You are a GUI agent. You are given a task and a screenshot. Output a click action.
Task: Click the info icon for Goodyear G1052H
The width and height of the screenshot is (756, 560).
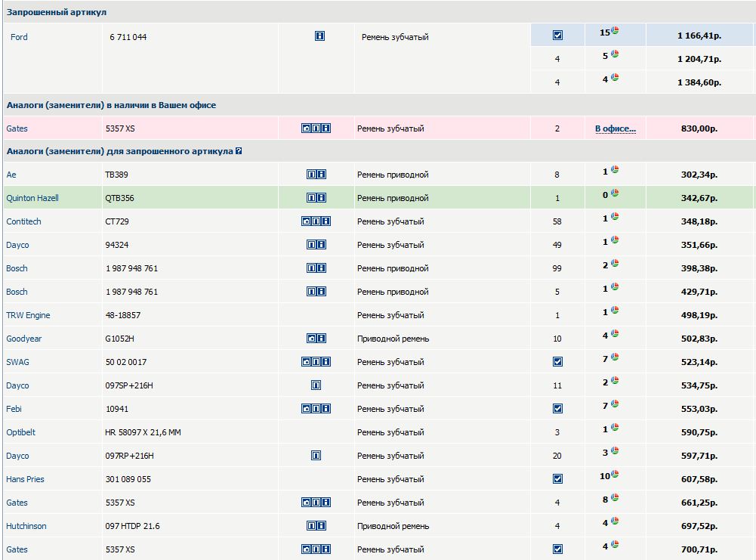(326, 339)
